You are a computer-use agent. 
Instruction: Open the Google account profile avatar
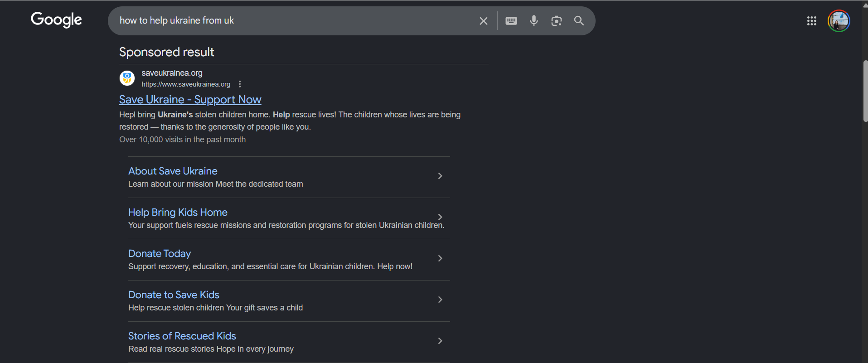[x=839, y=21]
